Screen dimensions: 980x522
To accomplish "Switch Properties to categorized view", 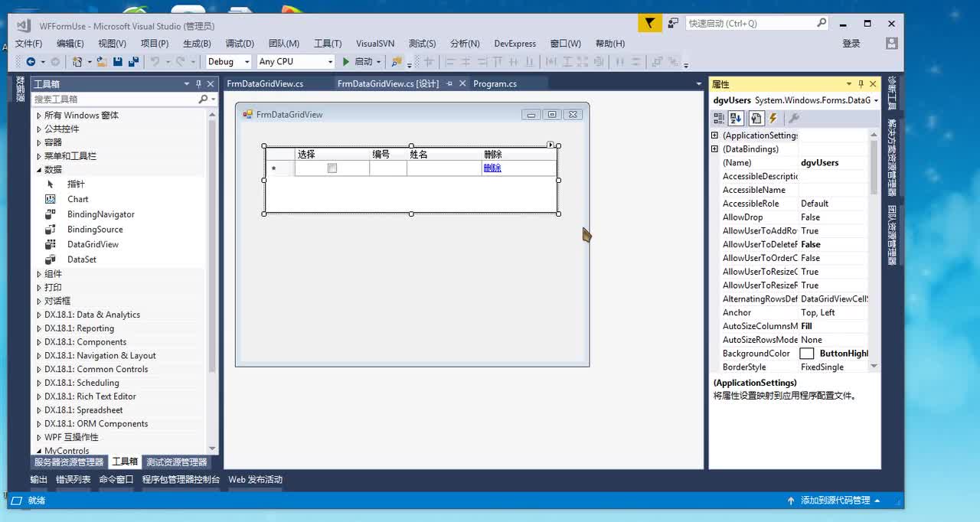I will coord(719,118).
